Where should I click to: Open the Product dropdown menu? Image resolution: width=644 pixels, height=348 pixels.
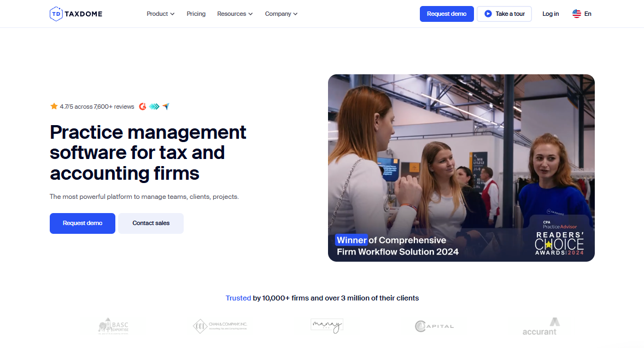pyautogui.click(x=160, y=14)
